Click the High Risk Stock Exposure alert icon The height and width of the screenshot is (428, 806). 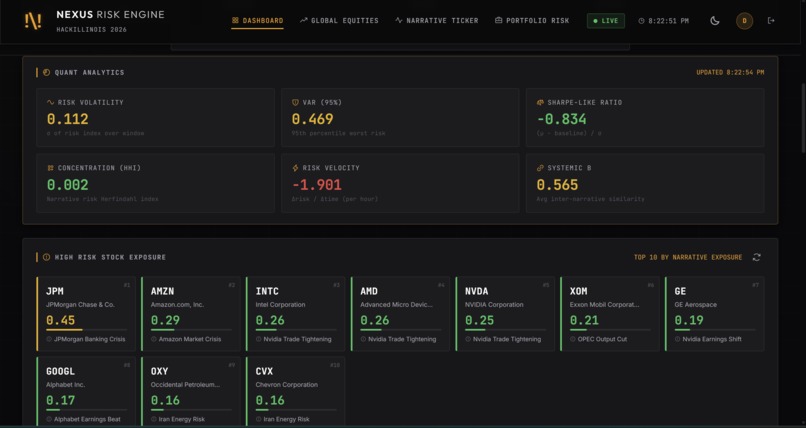46,257
